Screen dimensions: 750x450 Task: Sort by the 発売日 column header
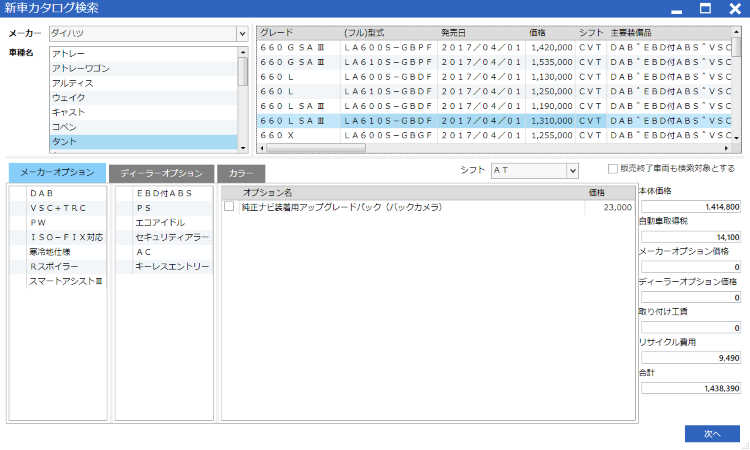coord(482,33)
